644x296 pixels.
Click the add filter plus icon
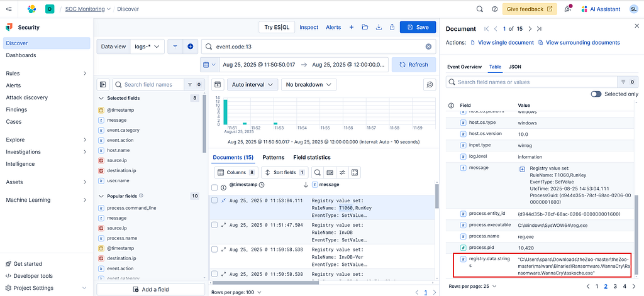(190, 47)
